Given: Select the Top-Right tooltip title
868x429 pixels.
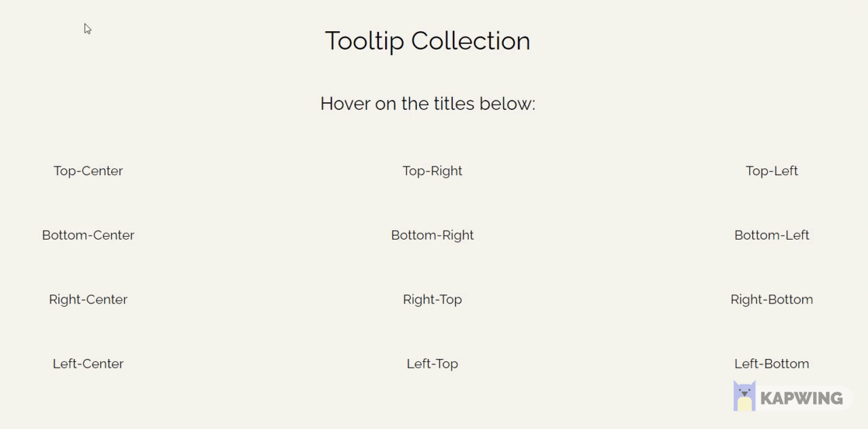Looking at the screenshot, I should pos(432,170).
